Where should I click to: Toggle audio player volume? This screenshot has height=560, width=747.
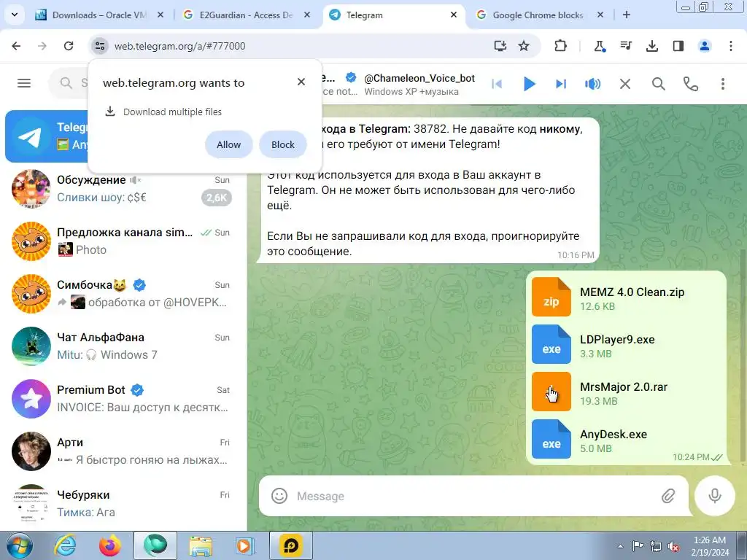pos(592,84)
